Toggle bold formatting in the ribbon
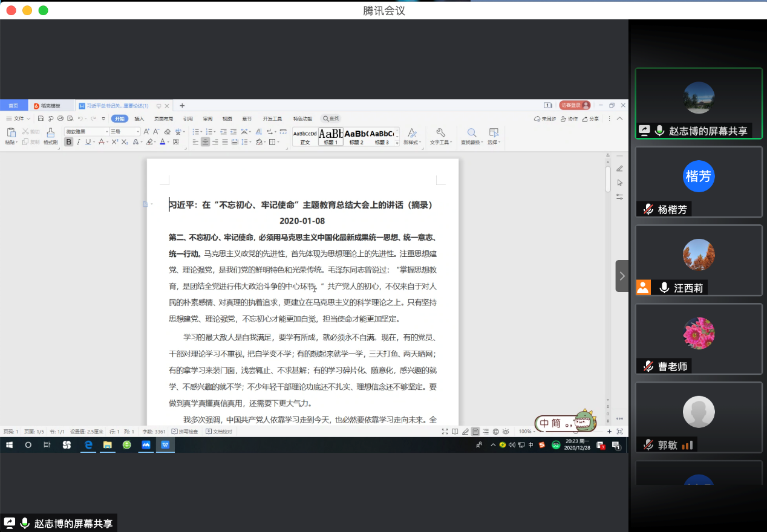 [x=68, y=142]
